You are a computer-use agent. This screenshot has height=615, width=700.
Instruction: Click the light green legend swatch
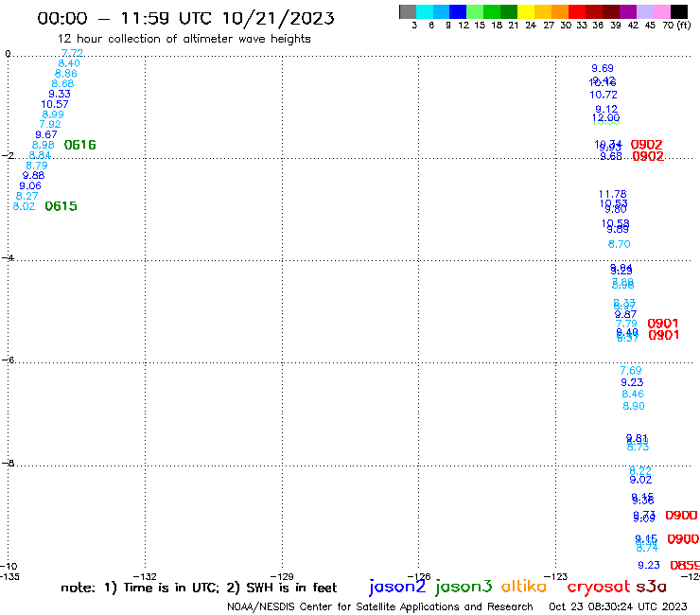pyautogui.click(x=475, y=11)
